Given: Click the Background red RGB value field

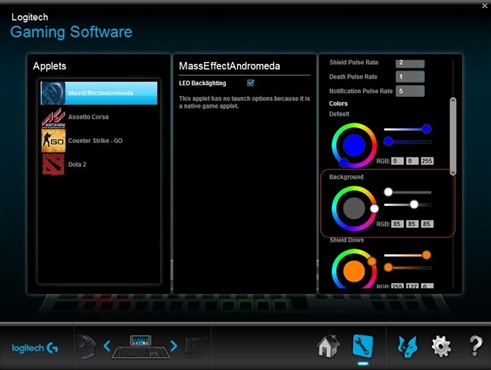Looking at the screenshot, I should (397, 224).
